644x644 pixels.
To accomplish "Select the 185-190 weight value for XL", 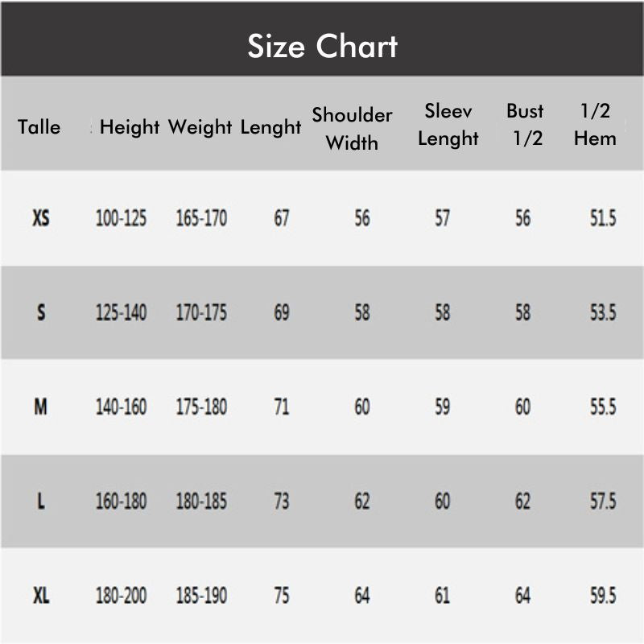I will pyautogui.click(x=201, y=597).
